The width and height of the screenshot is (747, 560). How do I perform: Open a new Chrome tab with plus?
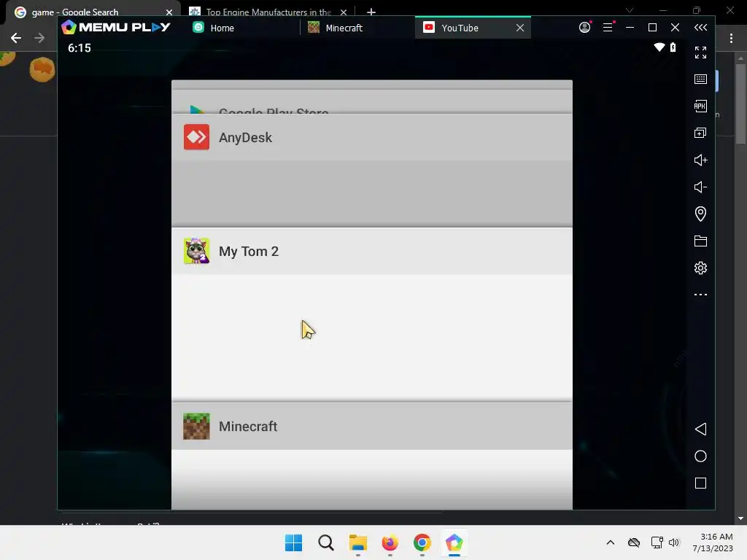[x=371, y=12]
